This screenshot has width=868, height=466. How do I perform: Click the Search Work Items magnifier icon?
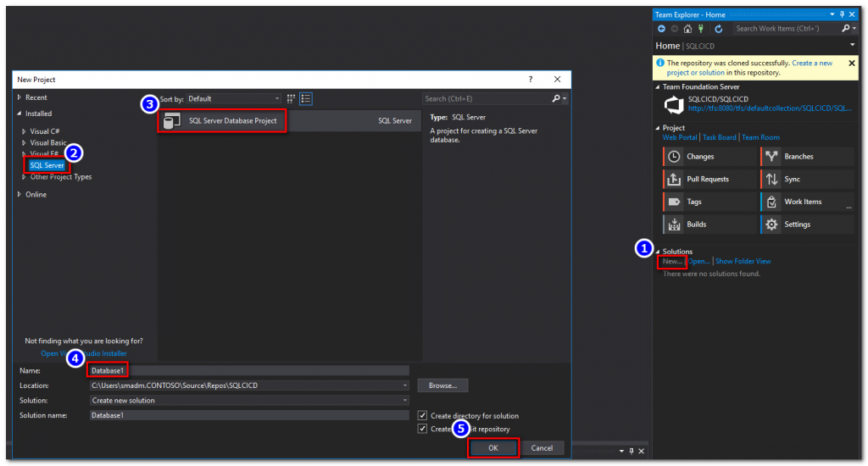point(845,28)
